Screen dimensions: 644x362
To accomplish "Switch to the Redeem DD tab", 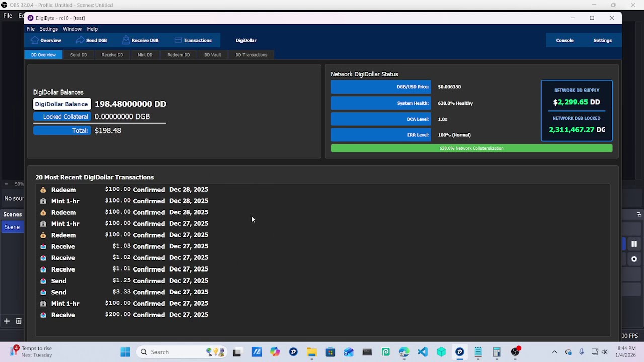I will point(178,55).
